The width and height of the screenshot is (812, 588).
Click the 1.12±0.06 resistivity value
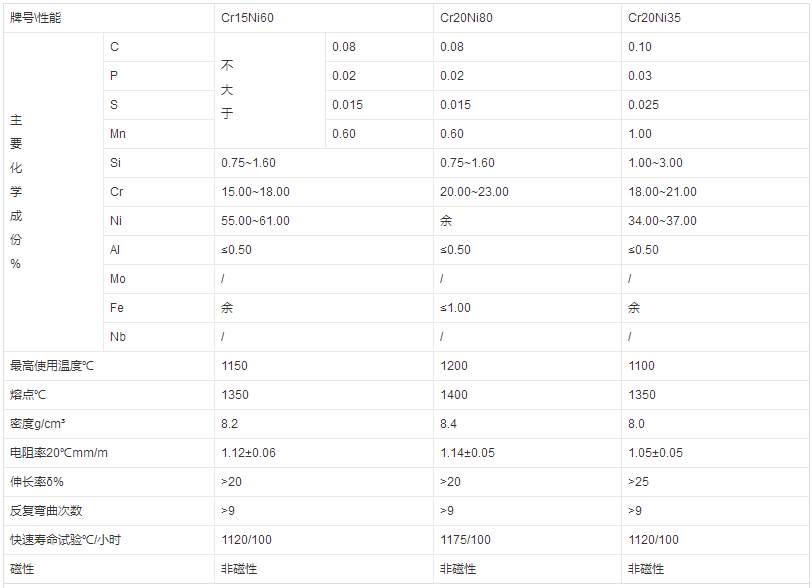click(248, 453)
